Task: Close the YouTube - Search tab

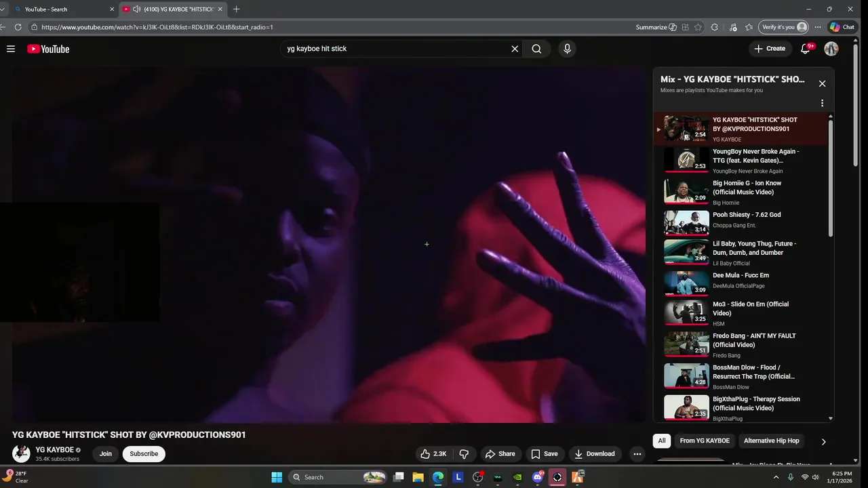Action: [x=112, y=9]
